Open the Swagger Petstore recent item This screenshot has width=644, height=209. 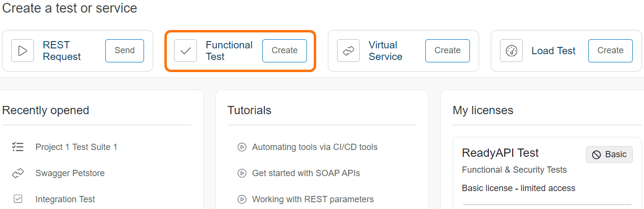point(70,173)
